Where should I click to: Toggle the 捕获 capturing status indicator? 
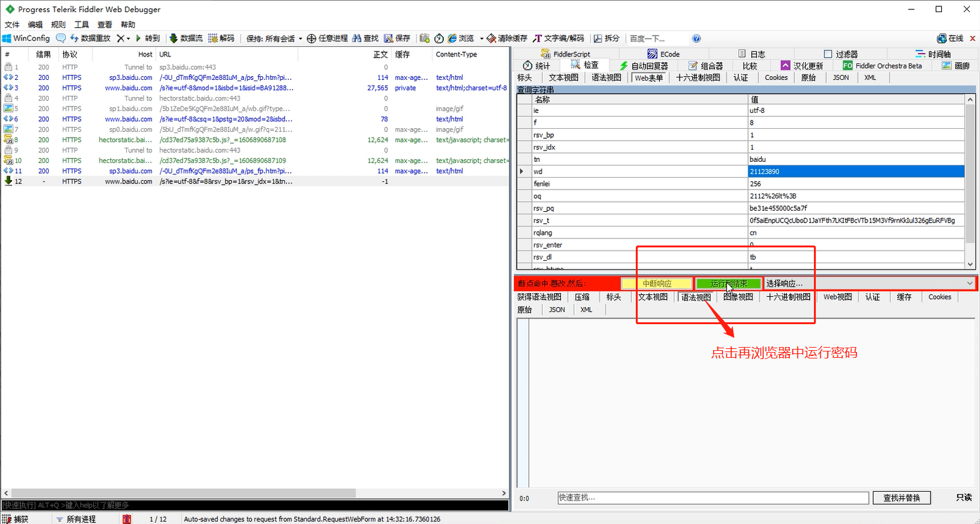coord(16,519)
